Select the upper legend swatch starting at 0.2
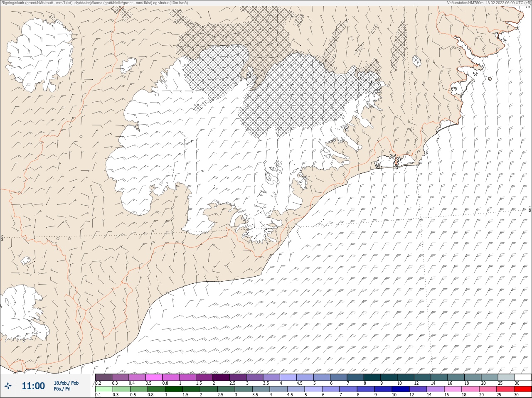 103,378
